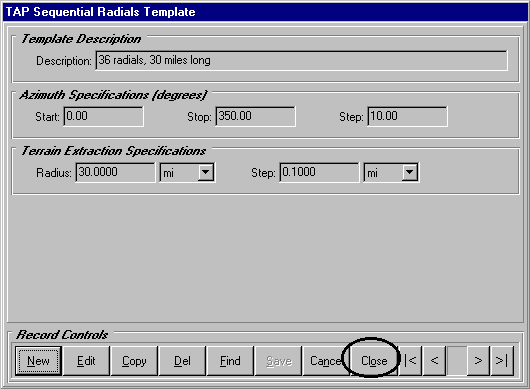Click the New record button
The image size is (530, 389).
(38, 361)
